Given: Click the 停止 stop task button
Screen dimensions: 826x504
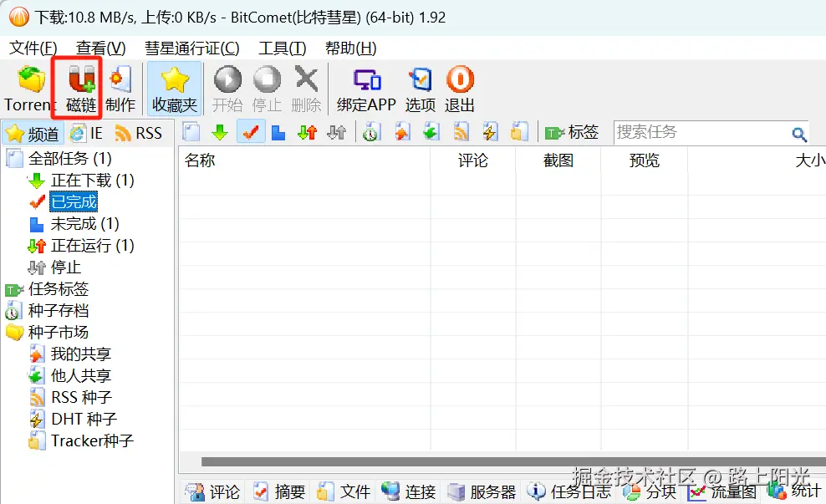Looking at the screenshot, I should [x=267, y=89].
